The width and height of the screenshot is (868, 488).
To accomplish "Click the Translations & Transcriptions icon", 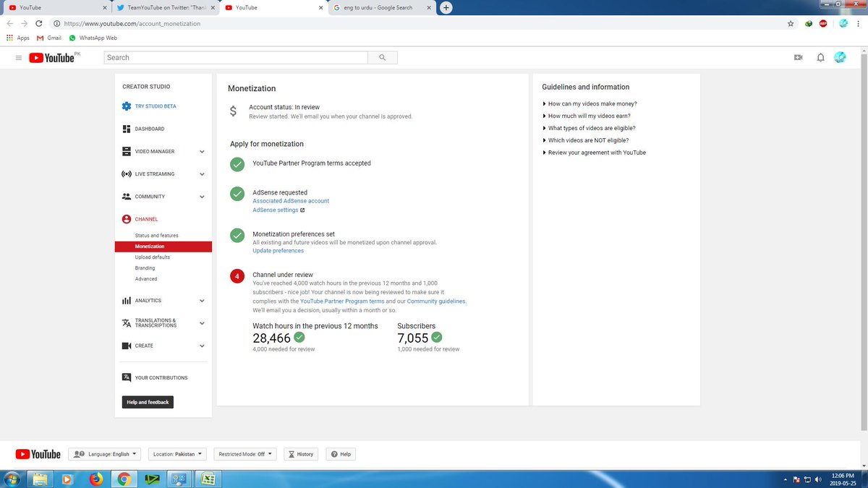I will coord(127,323).
